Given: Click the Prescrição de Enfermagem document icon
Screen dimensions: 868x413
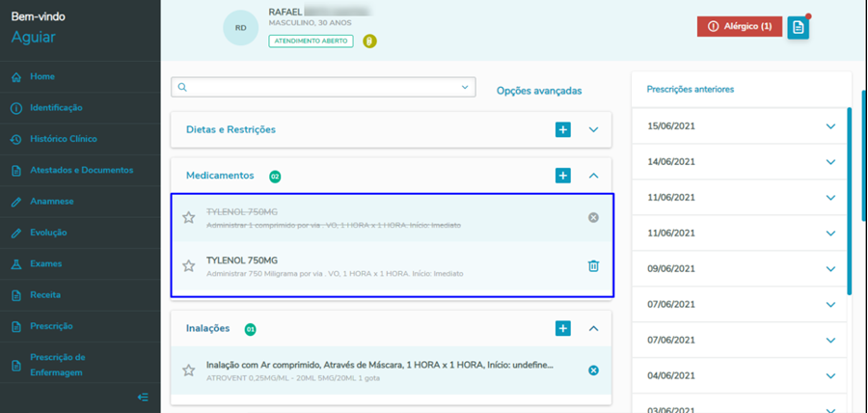Looking at the screenshot, I should coord(16,366).
